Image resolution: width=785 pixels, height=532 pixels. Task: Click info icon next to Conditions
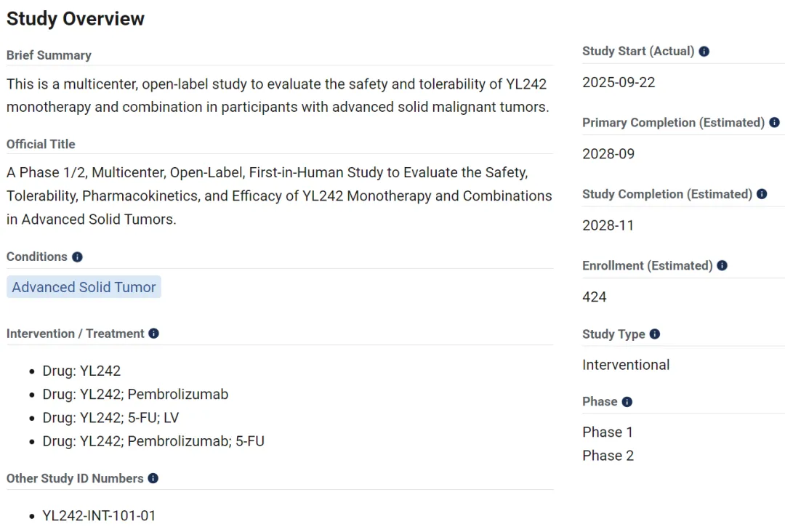tap(77, 257)
